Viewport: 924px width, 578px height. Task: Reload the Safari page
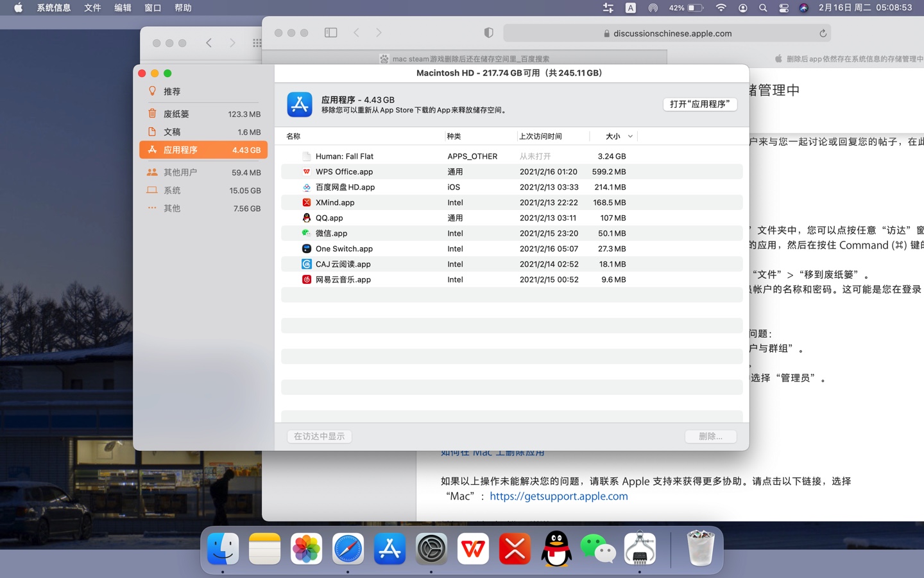(x=823, y=33)
